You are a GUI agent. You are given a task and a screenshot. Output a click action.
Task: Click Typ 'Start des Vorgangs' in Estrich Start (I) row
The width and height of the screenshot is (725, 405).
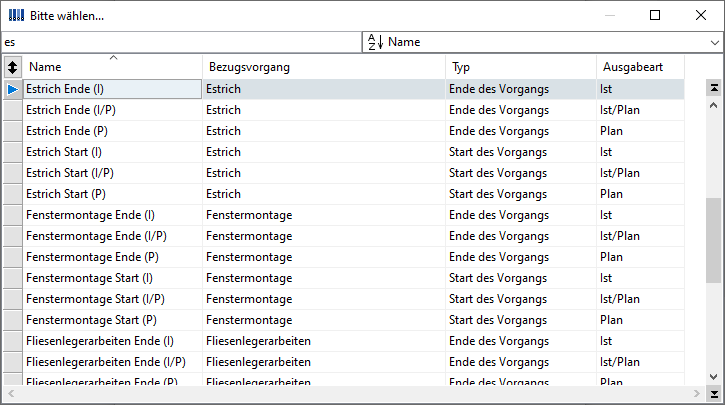click(521, 152)
